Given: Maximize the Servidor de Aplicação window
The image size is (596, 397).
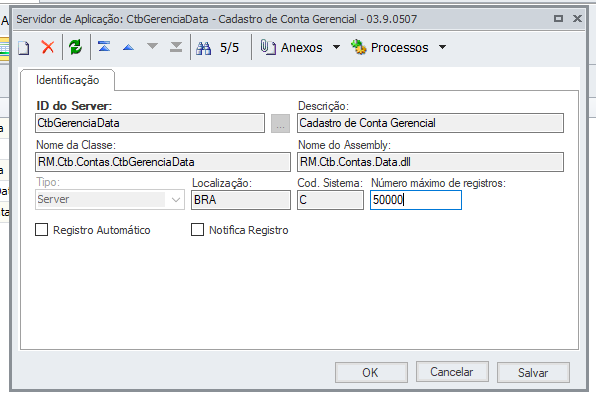Looking at the screenshot, I should click(x=558, y=18).
